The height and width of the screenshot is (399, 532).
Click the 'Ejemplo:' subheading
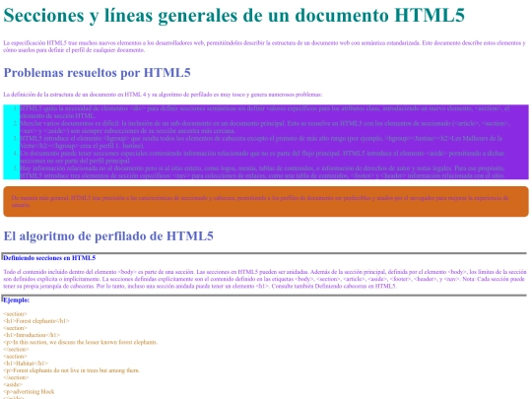(x=17, y=299)
